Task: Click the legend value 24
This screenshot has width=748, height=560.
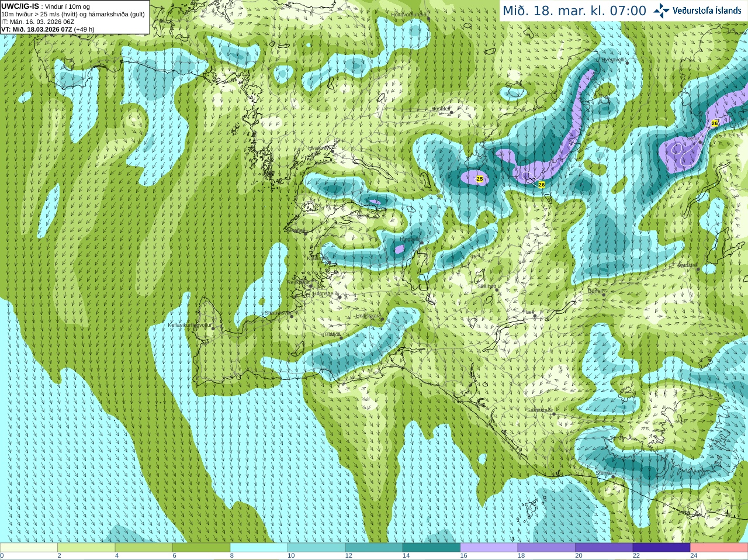Action: tap(694, 556)
